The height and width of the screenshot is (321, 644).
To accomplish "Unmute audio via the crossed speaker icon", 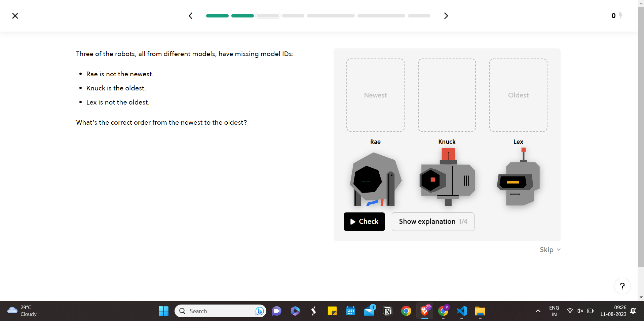I will 580,311.
